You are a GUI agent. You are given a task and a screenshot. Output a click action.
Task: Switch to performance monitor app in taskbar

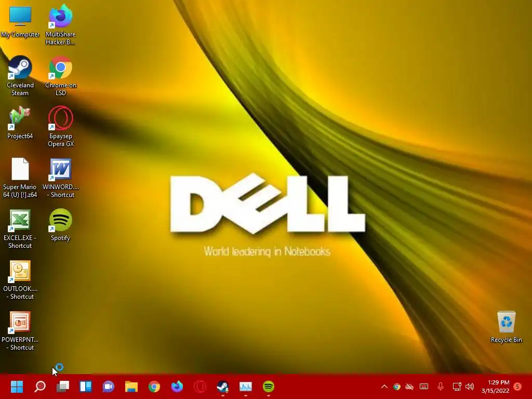point(246,387)
